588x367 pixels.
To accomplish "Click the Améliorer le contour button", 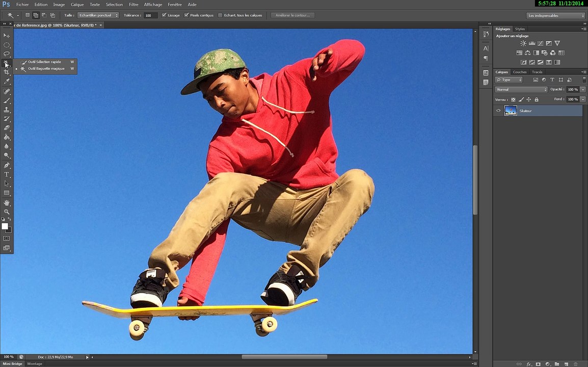I will 292,15.
